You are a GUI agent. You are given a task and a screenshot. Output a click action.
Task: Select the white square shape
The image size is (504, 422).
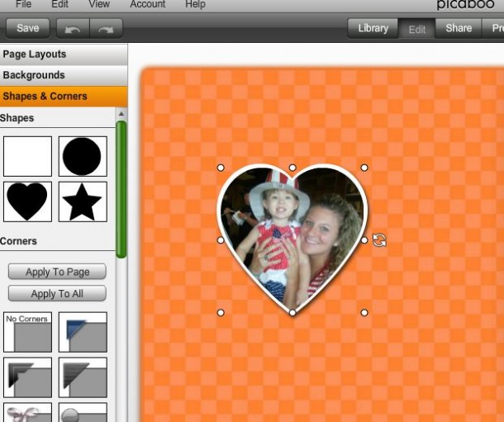pyautogui.click(x=27, y=156)
